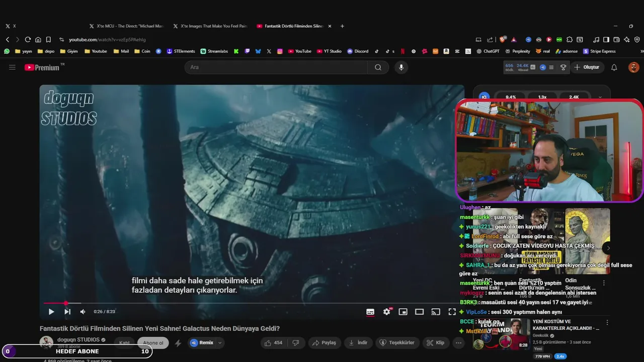Screen dimensions: 644x362
Task: Open 'Coin' bookmark folder
Action: pyautogui.click(x=142, y=51)
